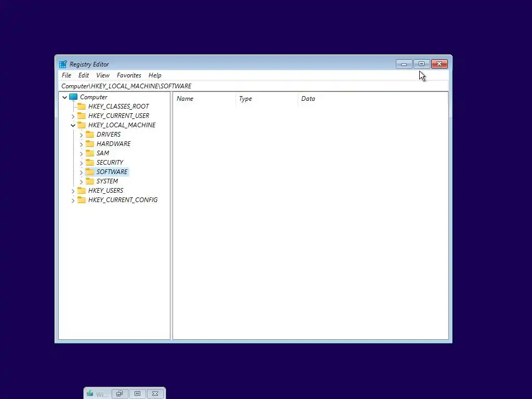This screenshot has width=532, height=399.
Task: Select the SAM key folder icon
Action: coord(89,153)
